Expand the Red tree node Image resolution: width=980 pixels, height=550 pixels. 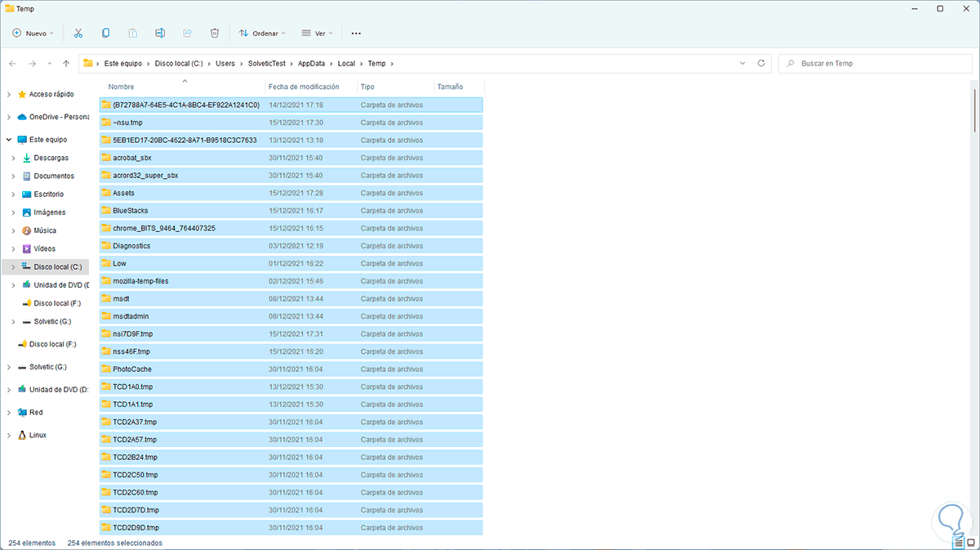click(9, 413)
